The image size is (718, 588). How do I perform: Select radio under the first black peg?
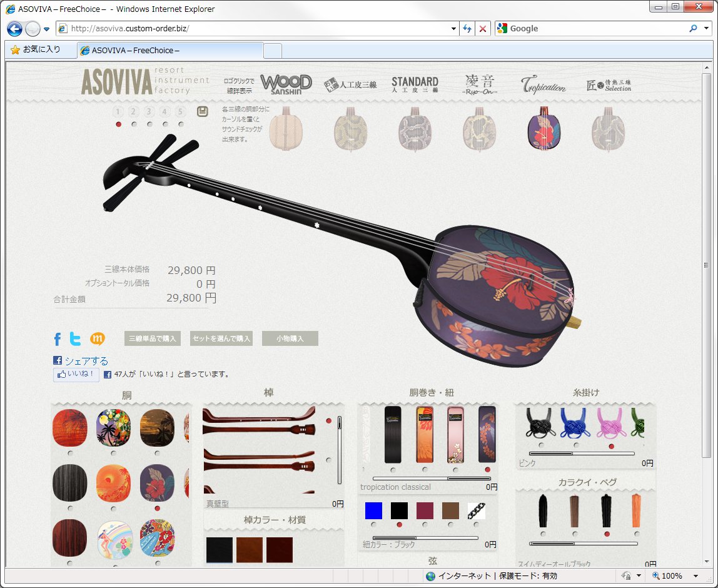click(x=543, y=534)
